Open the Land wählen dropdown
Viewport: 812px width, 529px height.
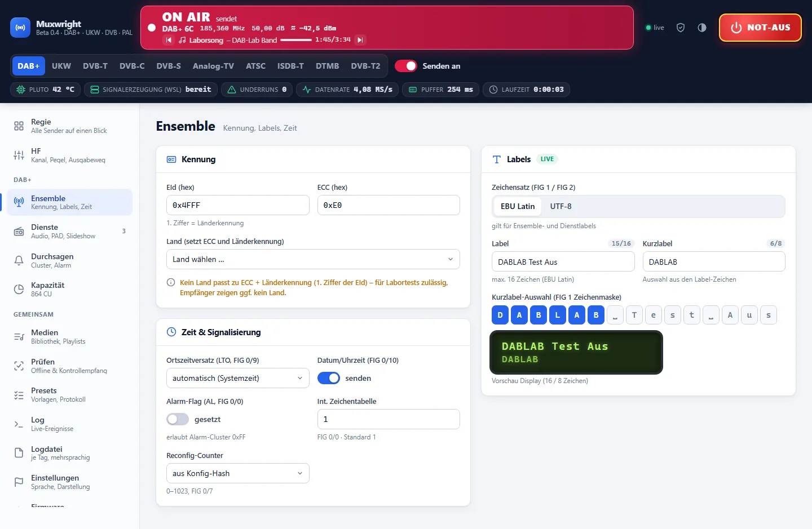(313, 259)
